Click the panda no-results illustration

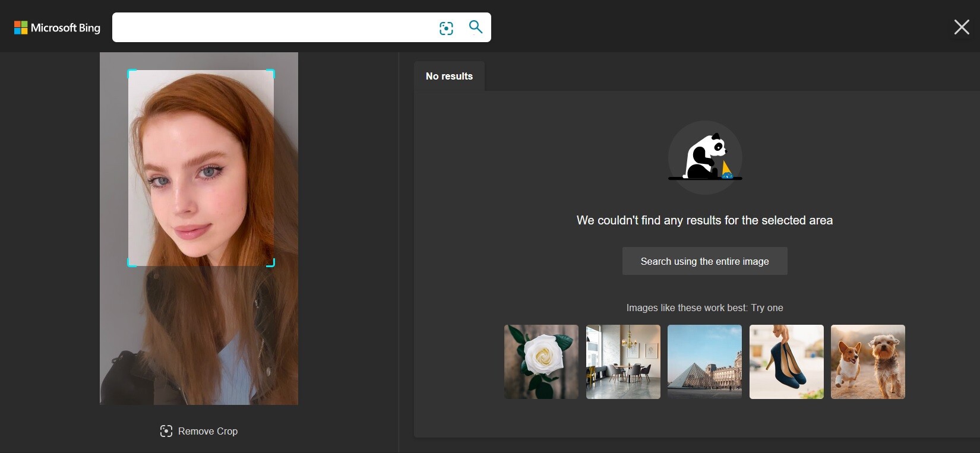point(705,157)
